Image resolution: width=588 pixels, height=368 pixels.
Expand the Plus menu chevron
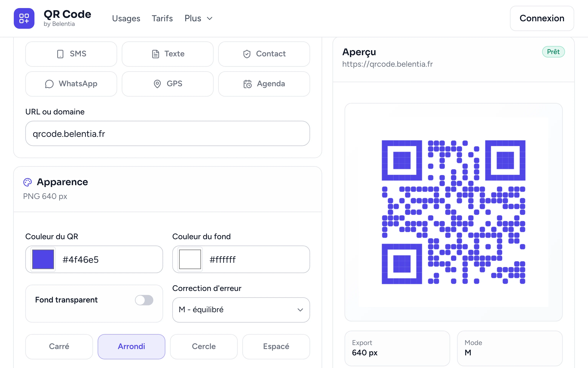210,19
